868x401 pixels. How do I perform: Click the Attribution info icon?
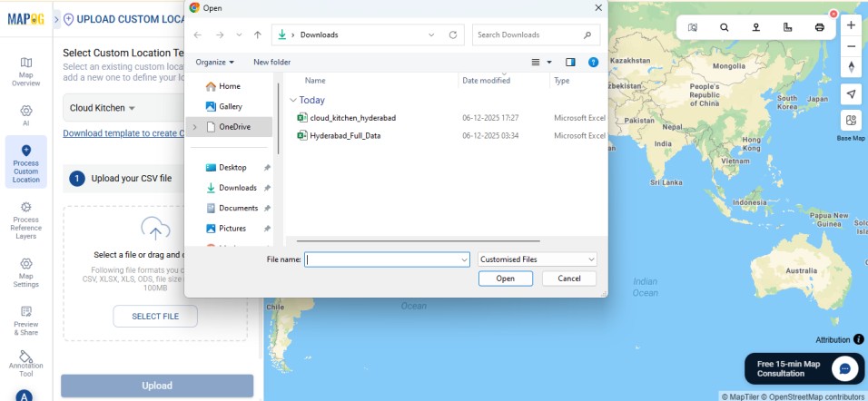859,339
